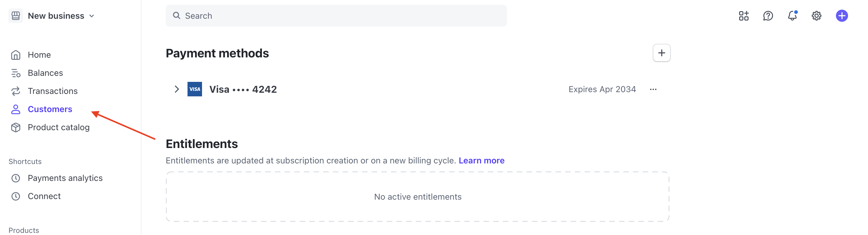The width and height of the screenshot is (868, 235).
Task: Open the notifications bell
Action: [792, 15]
